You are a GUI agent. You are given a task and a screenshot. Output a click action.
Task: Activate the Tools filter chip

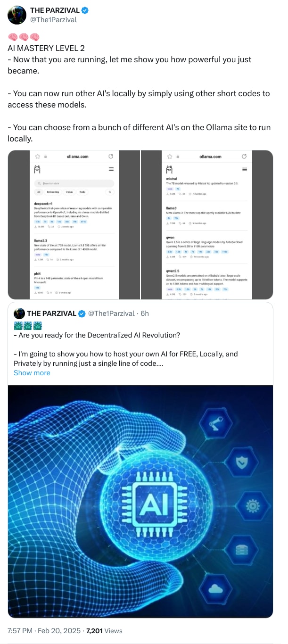tap(82, 192)
